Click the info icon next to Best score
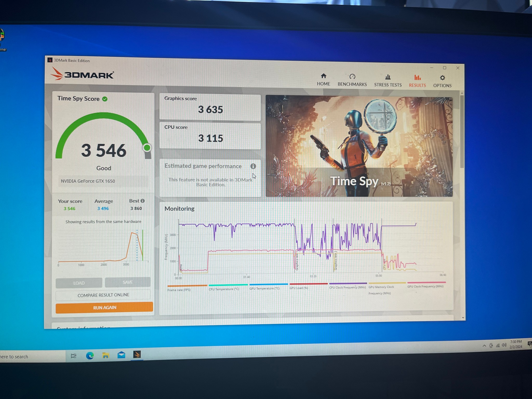 [x=143, y=201]
